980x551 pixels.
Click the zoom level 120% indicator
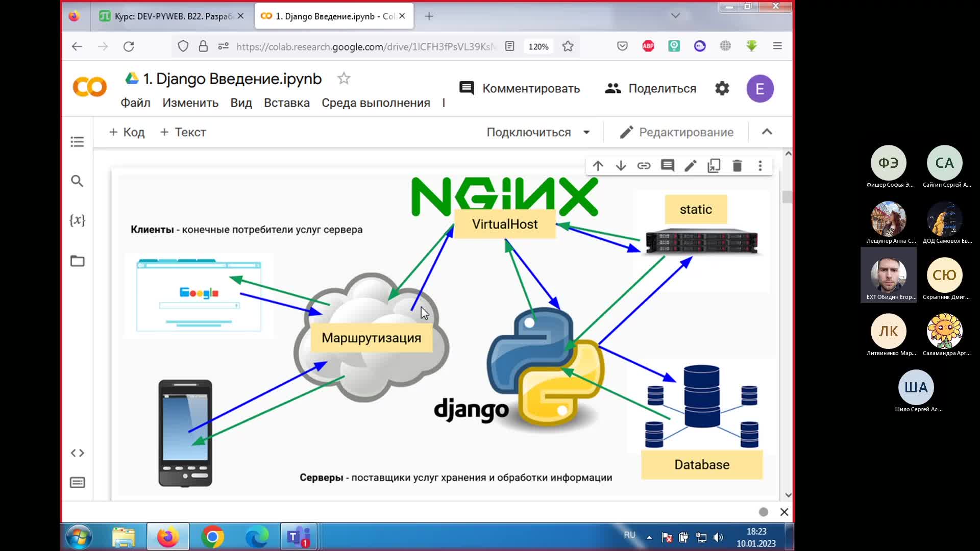pyautogui.click(x=538, y=46)
